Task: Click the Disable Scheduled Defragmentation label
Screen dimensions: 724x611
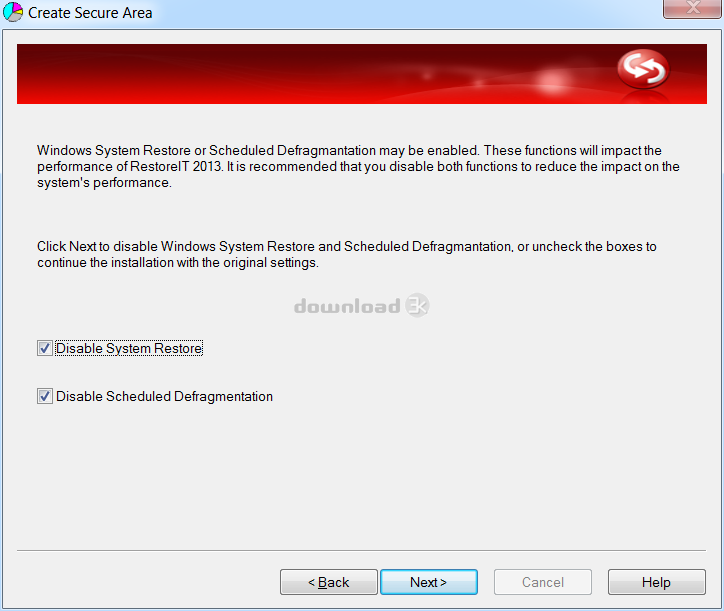Action: pos(164,396)
